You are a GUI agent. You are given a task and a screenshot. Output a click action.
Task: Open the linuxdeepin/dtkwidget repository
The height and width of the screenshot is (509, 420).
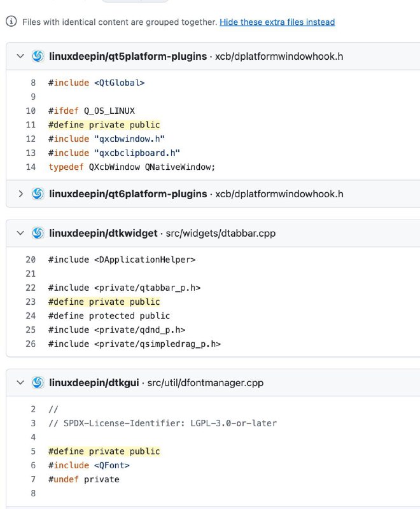(103, 234)
